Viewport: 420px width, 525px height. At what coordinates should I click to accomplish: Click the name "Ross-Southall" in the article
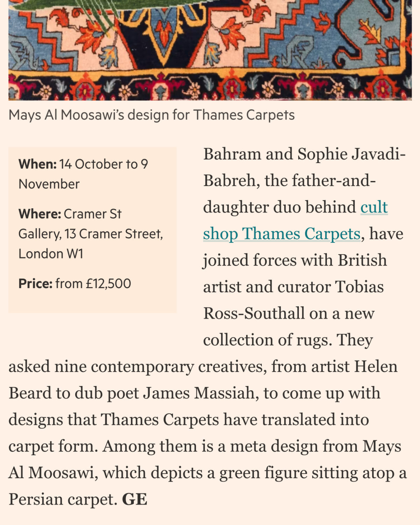(254, 314)
